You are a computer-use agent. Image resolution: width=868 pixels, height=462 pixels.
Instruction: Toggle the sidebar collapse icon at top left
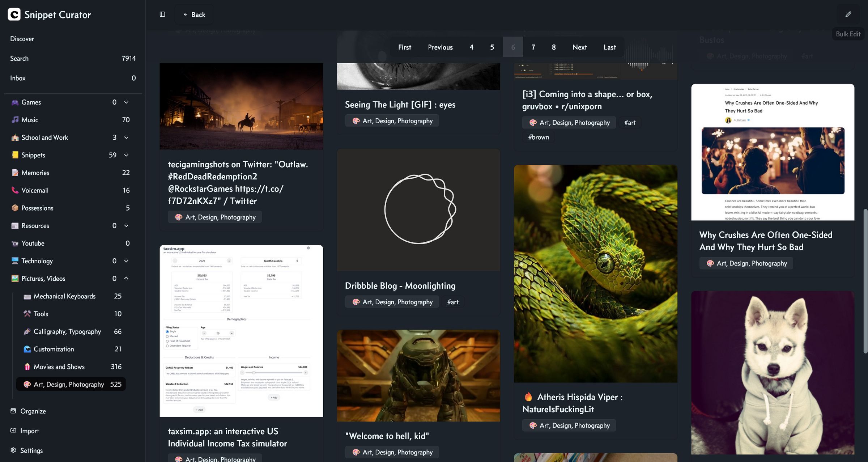point(162,14)
